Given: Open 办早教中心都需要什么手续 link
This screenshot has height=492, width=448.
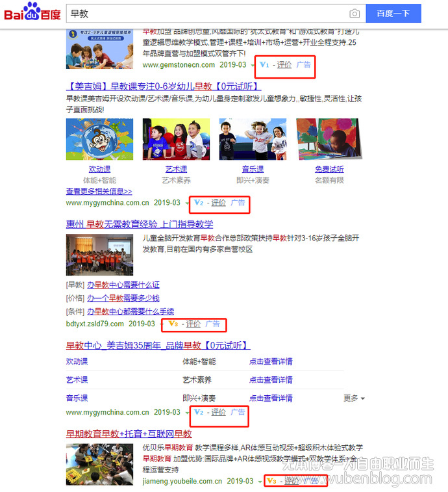Looking at the screenshot, I should click(x=131, y=311).
